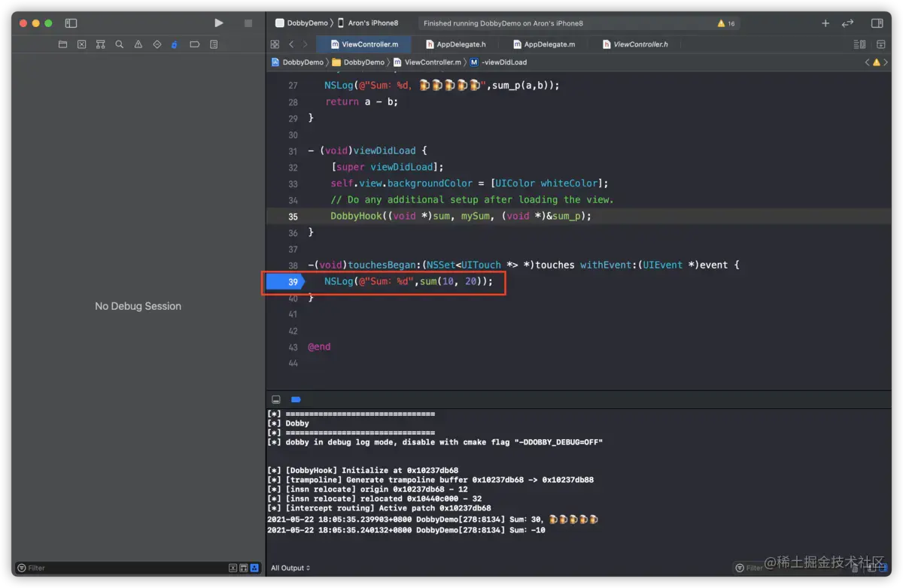Click the code review arrows icon

(847, 23)
